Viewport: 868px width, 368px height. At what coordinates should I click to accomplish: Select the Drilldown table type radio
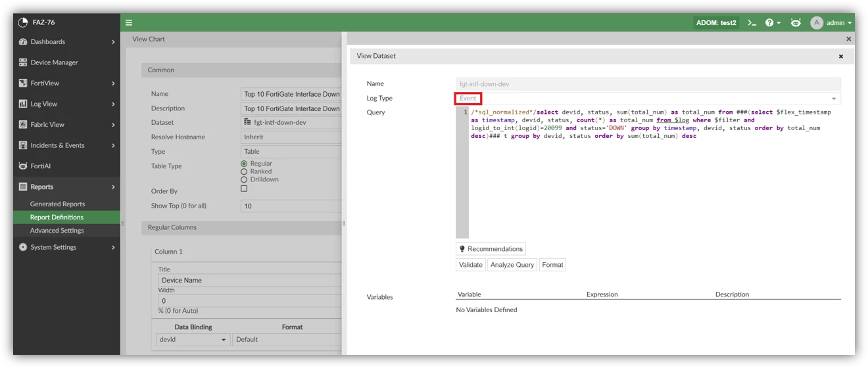point(244,179)
